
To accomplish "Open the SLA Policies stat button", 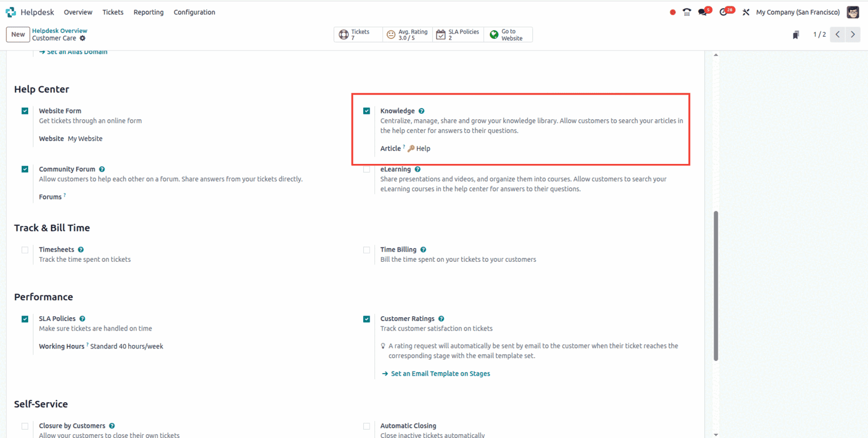I will coord(458,35).
